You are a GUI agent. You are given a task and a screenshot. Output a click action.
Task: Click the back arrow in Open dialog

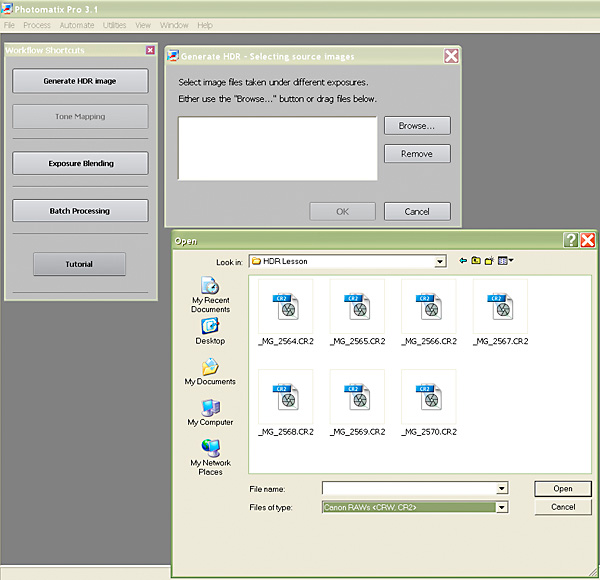coord(463,261)
